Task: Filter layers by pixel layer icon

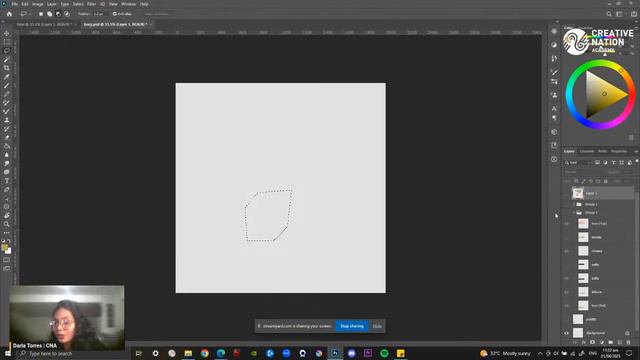Action: (x=597, y=162)
